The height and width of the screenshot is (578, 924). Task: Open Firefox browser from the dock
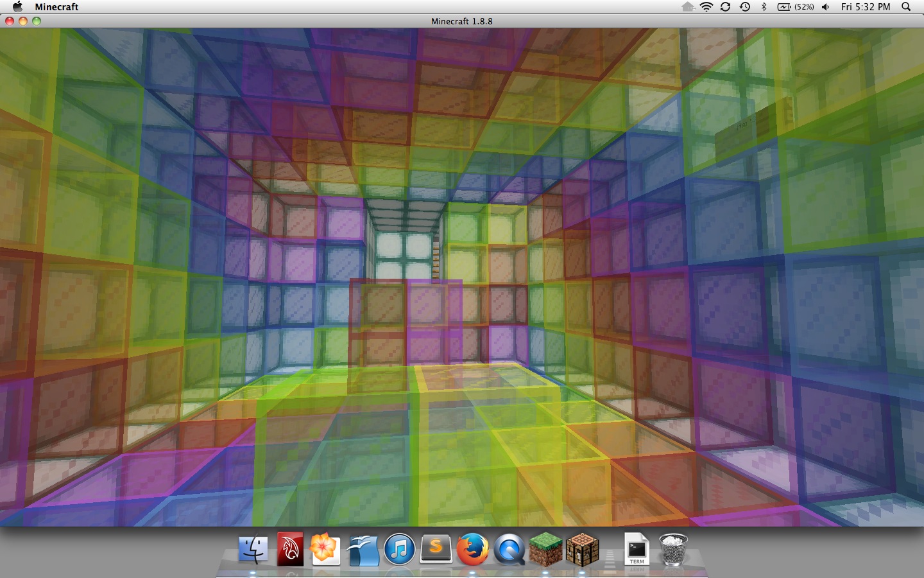472,550
